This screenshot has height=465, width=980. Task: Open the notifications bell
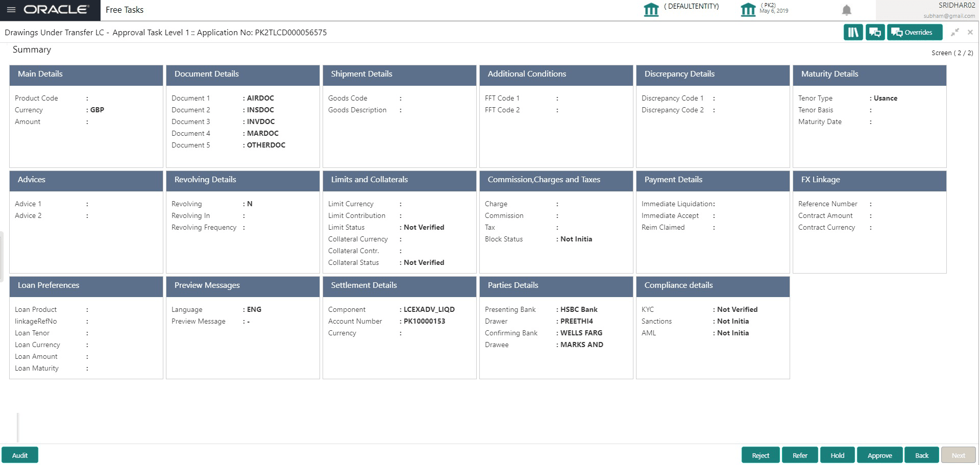pyautogui.click(x=846, y=9)
